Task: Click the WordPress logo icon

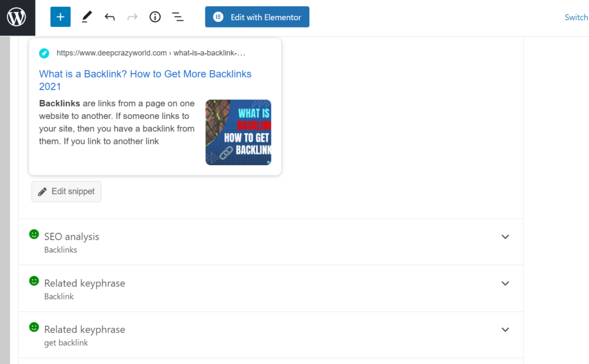Action: pyautogui.click(x=17, y=17)
